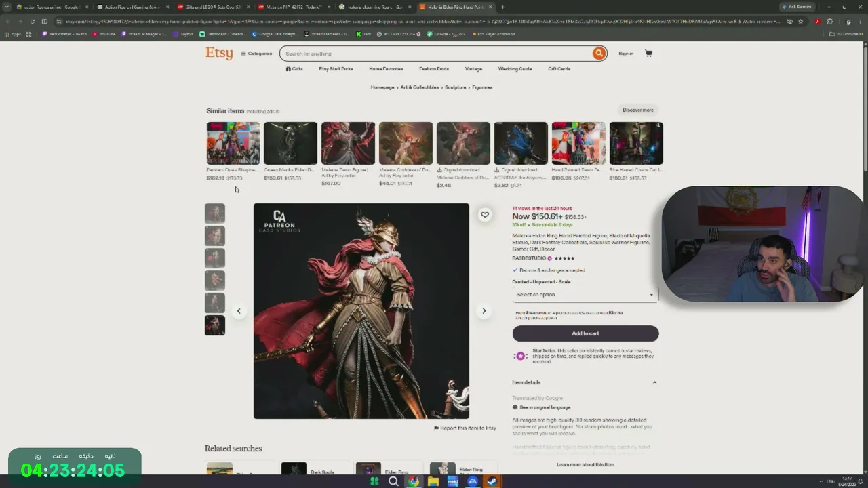
Task: Click the Art & Collectibles breadcrumb
Action: point(420,87)
